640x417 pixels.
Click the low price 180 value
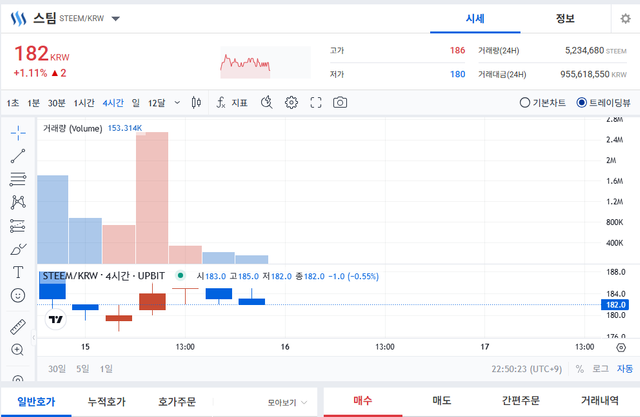(x=458, y=74)
